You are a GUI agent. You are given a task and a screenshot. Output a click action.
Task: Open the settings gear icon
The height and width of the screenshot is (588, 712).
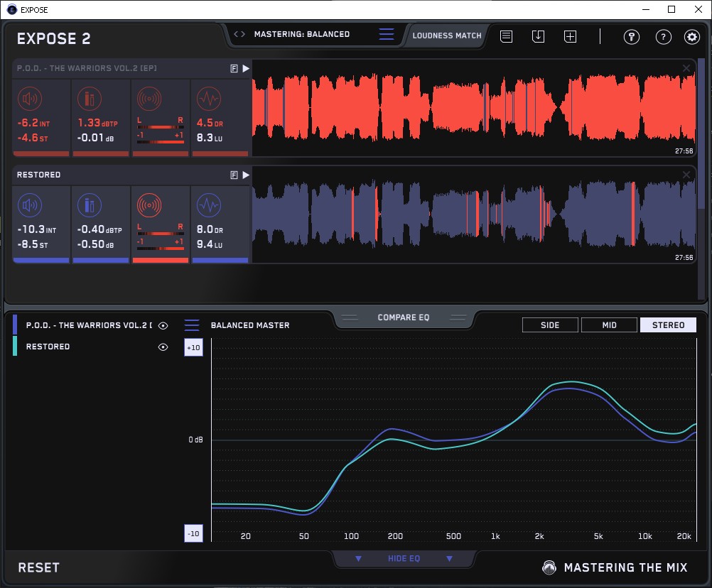[691, 37]
